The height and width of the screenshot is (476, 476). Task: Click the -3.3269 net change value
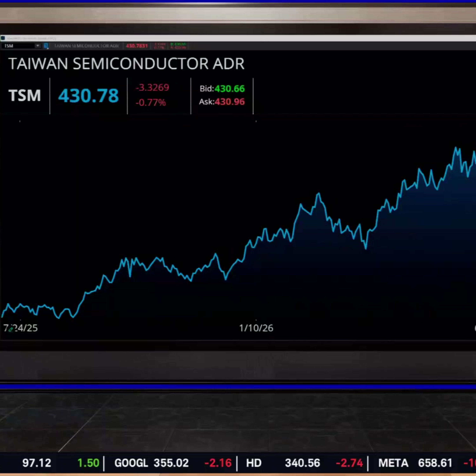pos(152,87)
